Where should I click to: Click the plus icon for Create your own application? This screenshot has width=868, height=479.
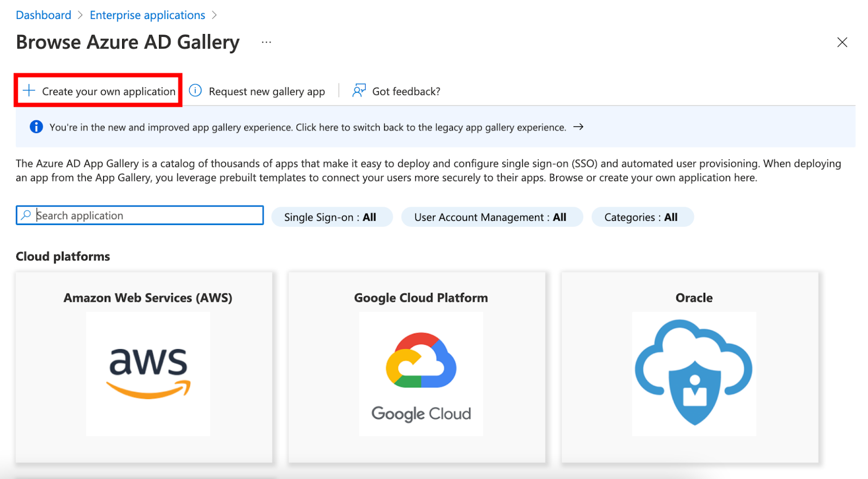29,91
